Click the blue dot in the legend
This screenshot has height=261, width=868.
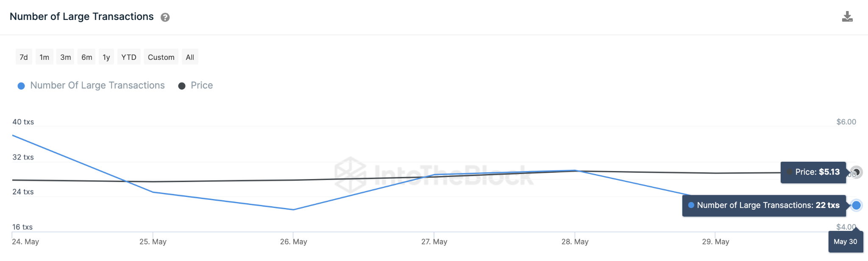[20, 85]
